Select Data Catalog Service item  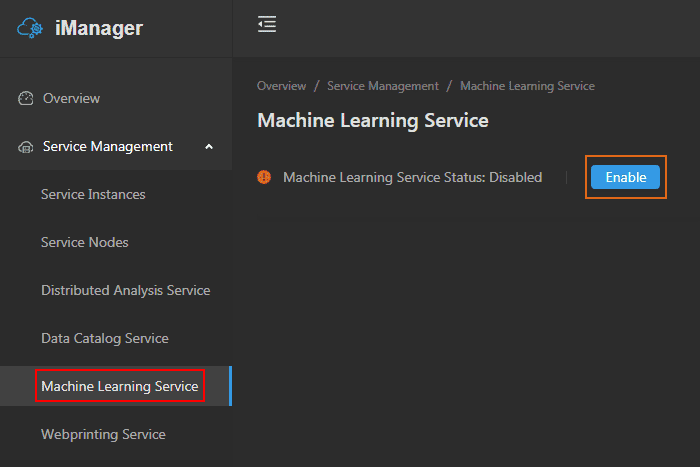click(x=105, y=339)
